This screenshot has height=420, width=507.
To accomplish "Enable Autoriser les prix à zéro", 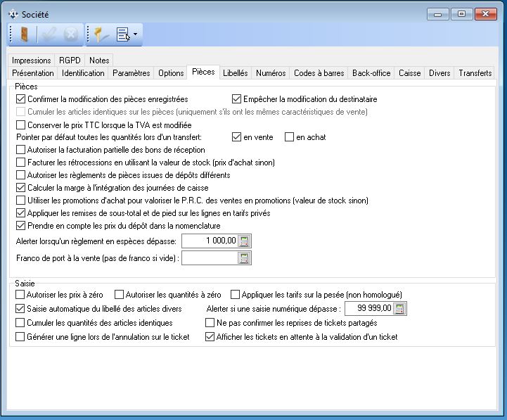I will tap(20, 295).
